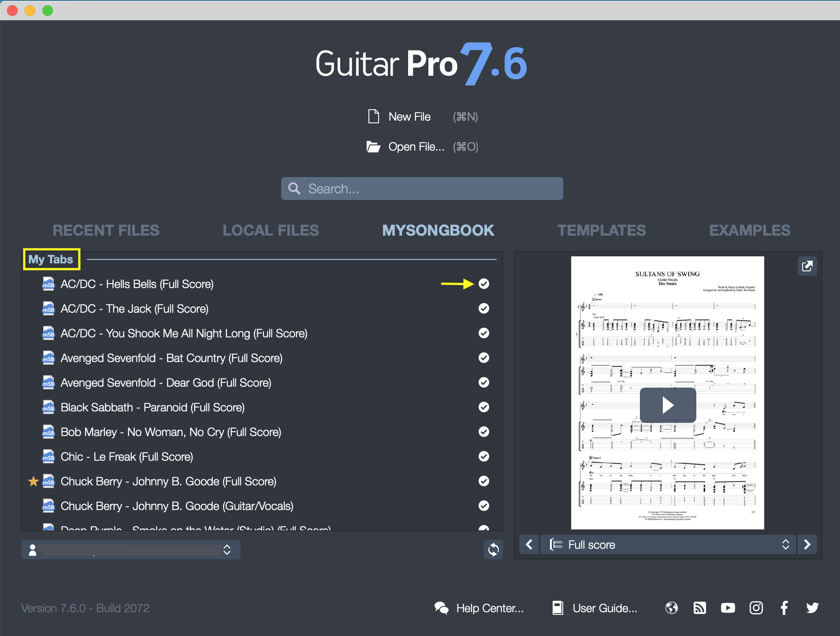Image resolution: width=840 pixels, height=636 pixels.
Task: Toggle checkmark for AC/DC Hells Bells
Action: coord(484,284)
